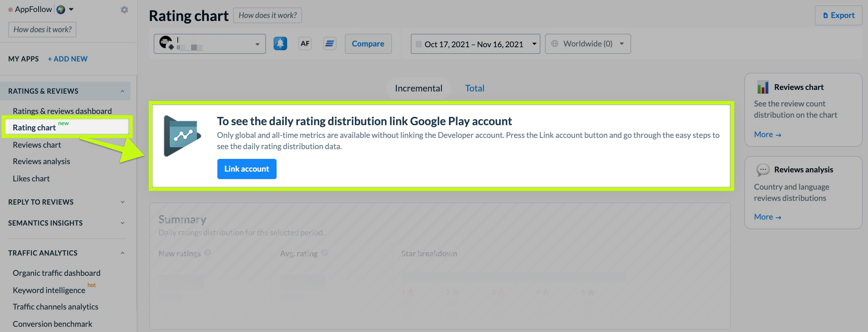This screenshot has width=868, height=332.
Task: Click the Export button
Action: (838, 15)
